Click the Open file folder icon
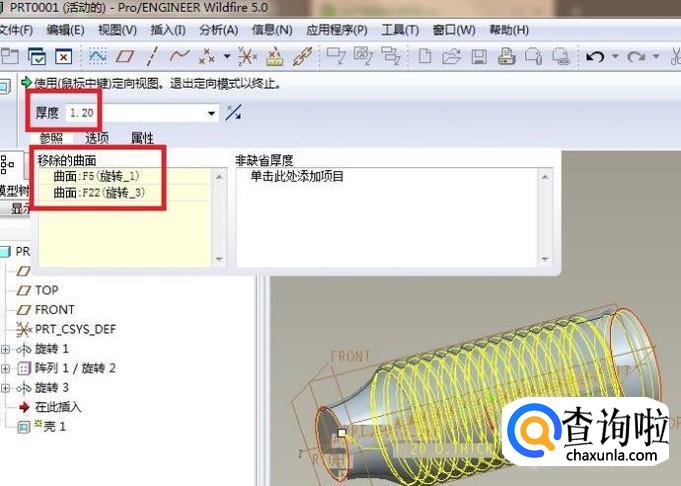 452,56
